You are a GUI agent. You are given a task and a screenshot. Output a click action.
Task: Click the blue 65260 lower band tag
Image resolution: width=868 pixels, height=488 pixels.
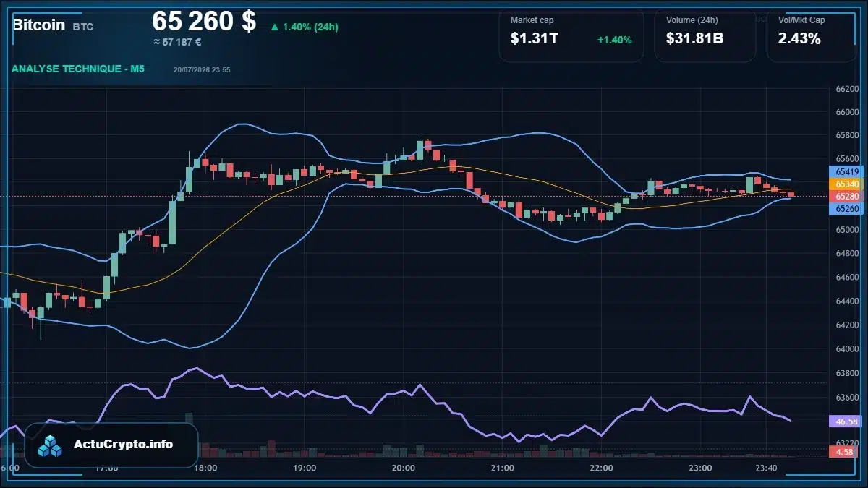[x=846, y=208]
